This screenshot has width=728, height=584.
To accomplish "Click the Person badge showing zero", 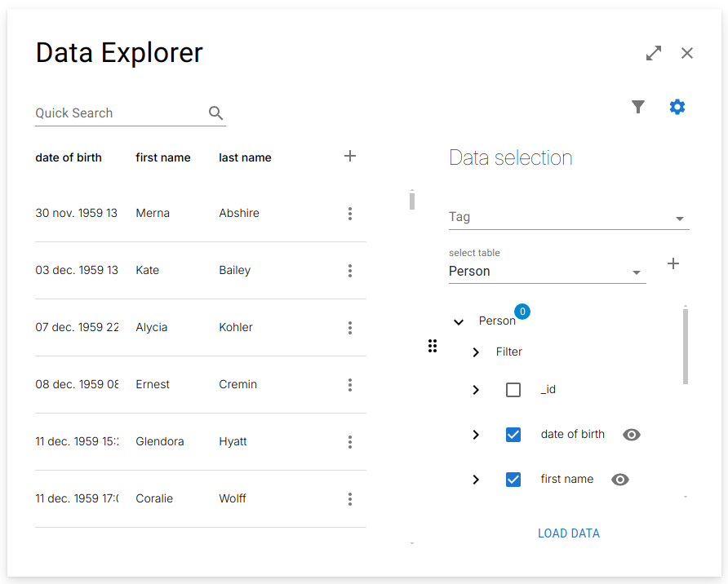I will click(522, 311).
